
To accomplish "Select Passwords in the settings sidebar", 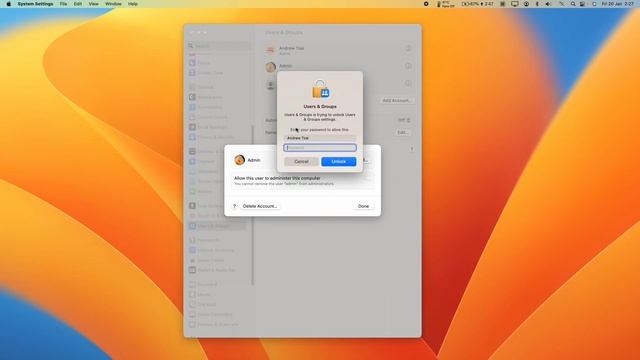I will click(204, 240).
